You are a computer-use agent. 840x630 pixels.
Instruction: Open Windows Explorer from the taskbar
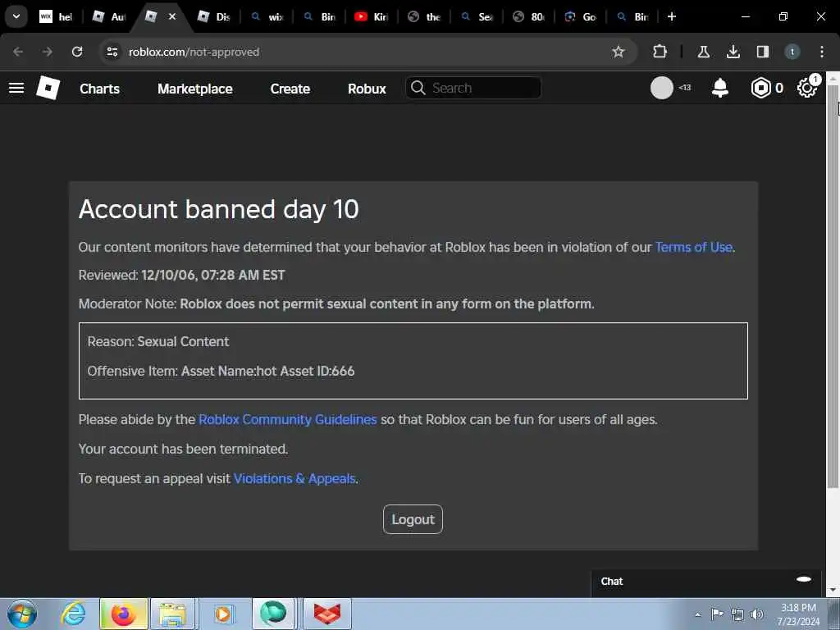click(172, 614)
